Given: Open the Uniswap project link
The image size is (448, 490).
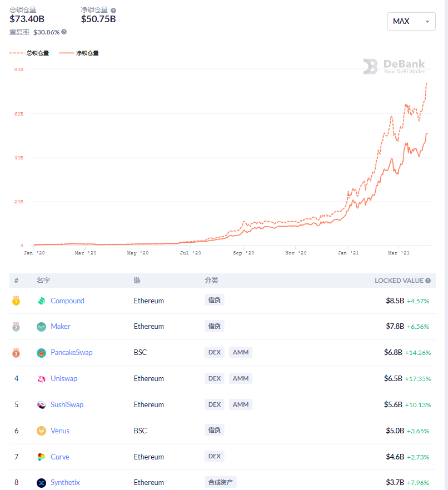Looking at the screenshot, I should tap(64, 378).
